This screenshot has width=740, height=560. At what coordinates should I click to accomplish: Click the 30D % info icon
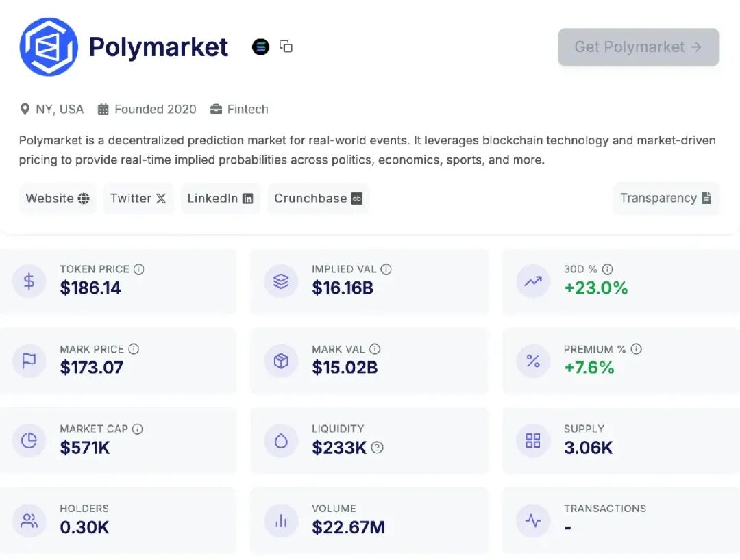click(607, 269)
